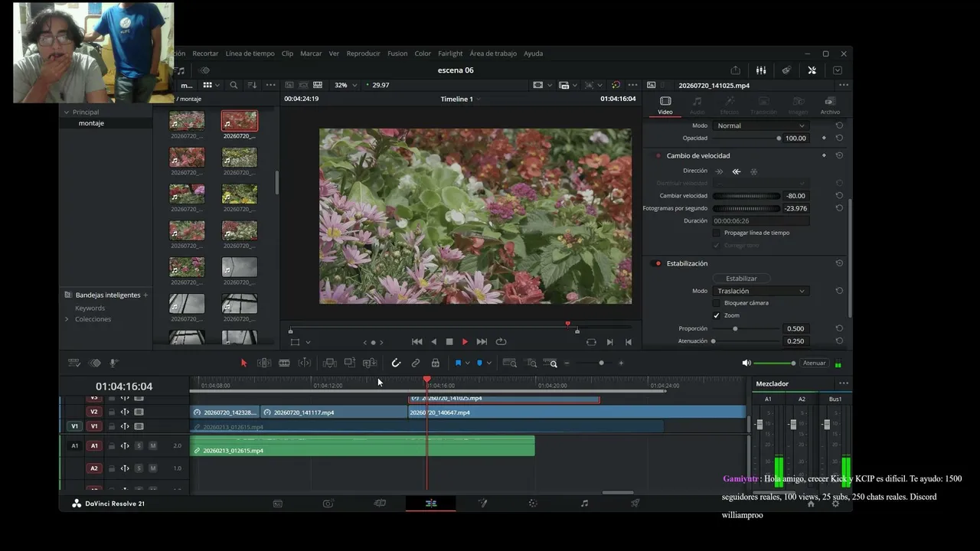Toggle the Estabilización enable switch

click(x=657, y=263)
